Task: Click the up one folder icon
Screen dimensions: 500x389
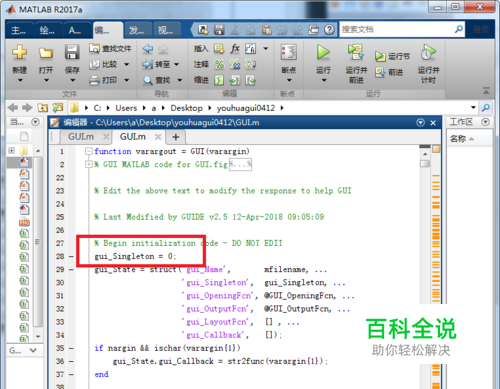Action: click(x=43, y=108)
